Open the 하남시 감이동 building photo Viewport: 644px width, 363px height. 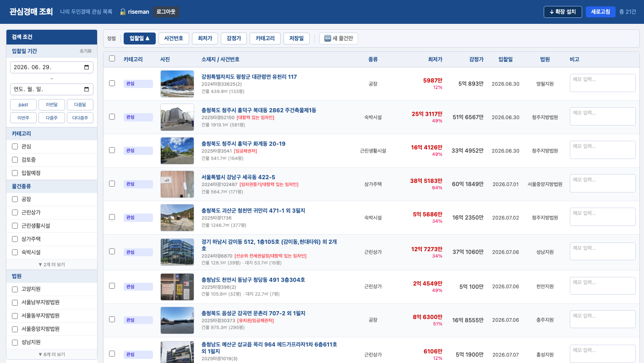click(x=177, y=252)
